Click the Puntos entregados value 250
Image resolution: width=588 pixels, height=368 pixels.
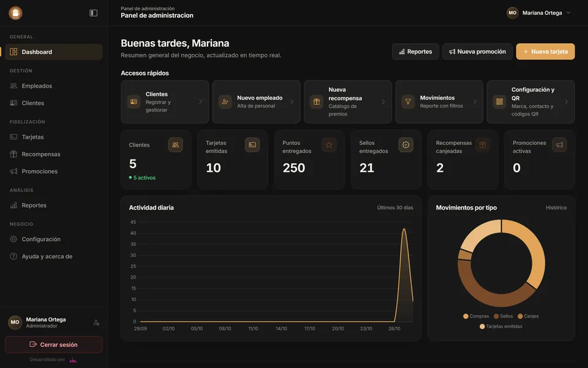point(293,168)
